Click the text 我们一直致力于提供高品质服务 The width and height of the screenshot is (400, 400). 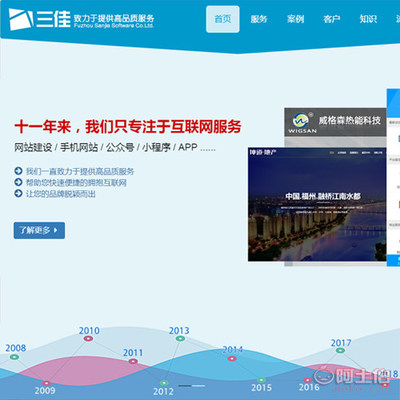pos(80,171)
